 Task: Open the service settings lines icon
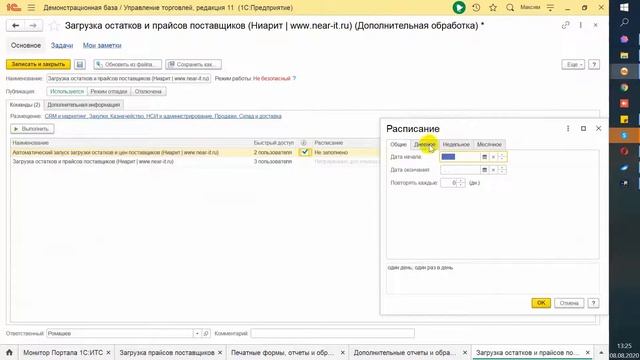tap(550, 7)
